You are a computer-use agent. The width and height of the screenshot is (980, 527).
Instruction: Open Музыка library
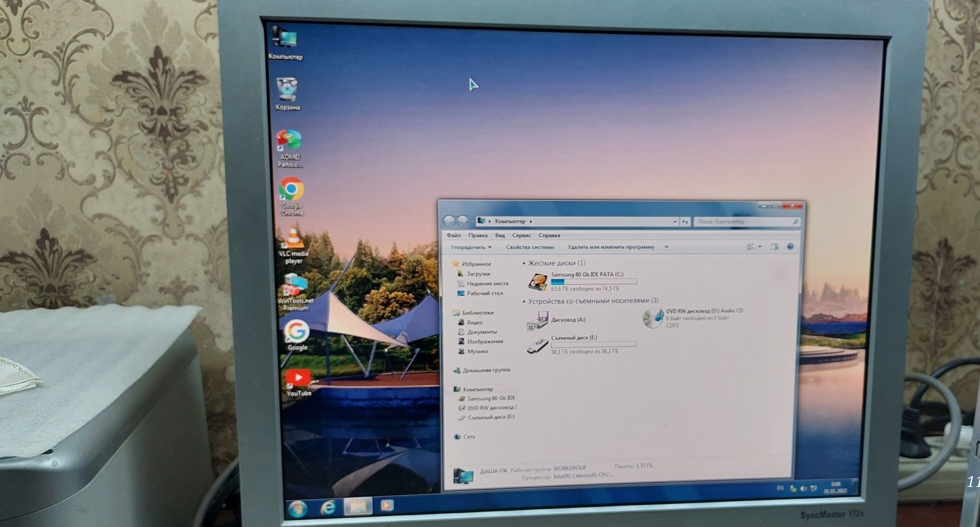[473, 351]
